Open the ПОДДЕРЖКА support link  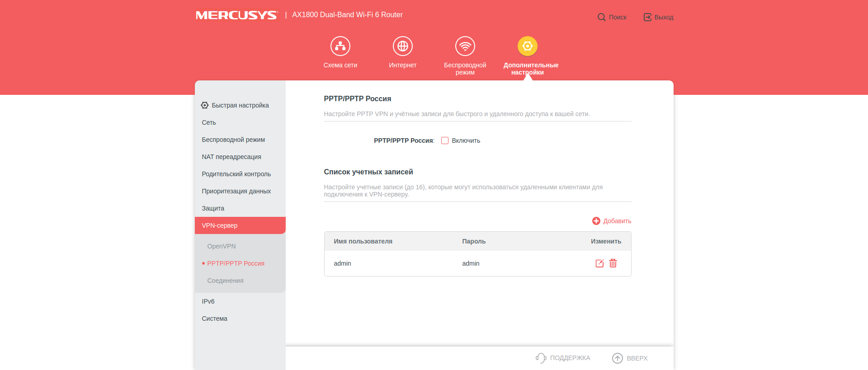[563, 358]
